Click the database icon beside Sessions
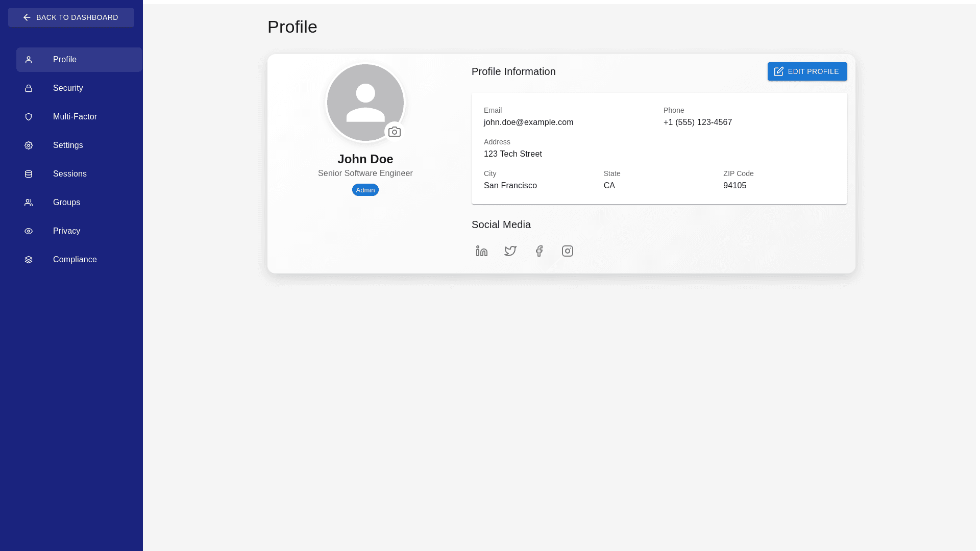The width and height of the screenshot is (980, 551). [x=29, y=174]
